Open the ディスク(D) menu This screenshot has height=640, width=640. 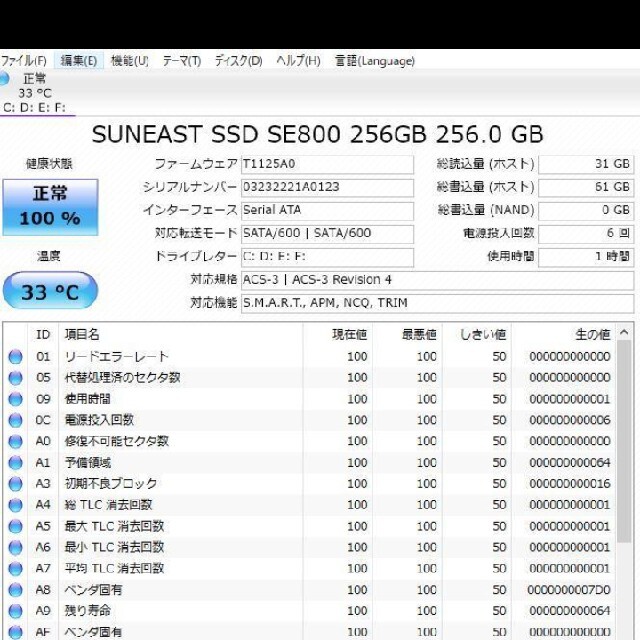tap(238, 61)
